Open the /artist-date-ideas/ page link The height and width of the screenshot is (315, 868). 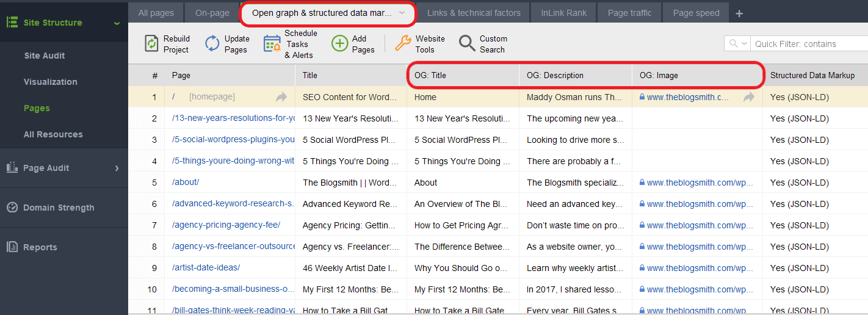(206, 268)
